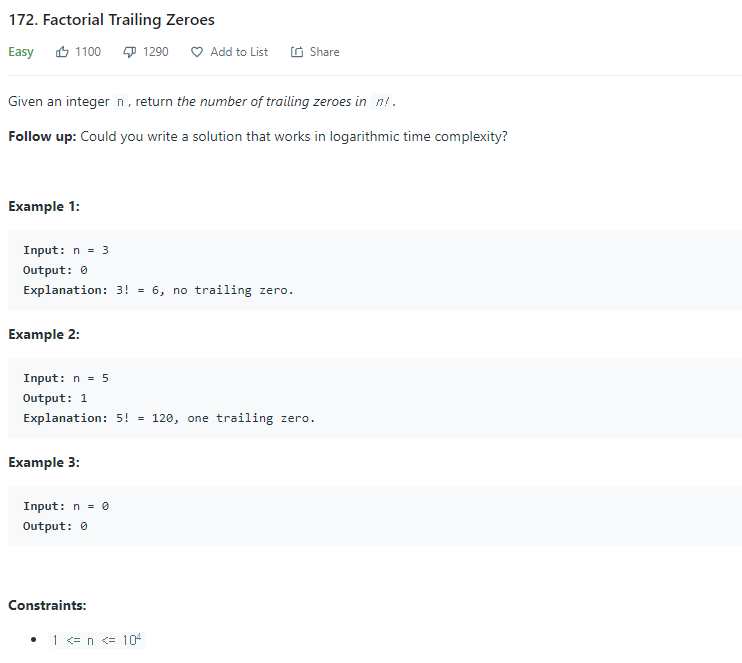Click the line Output: 1

tap(55, 398)
